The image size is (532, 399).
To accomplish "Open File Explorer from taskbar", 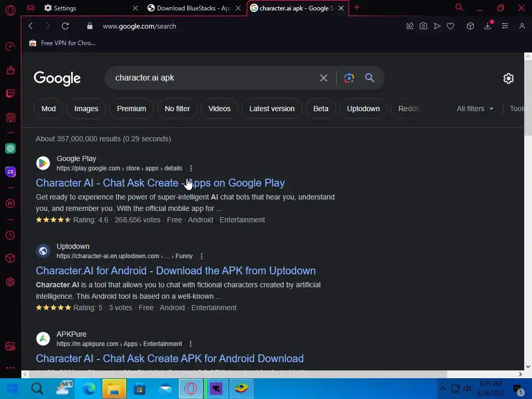I will tap(114, 389).
